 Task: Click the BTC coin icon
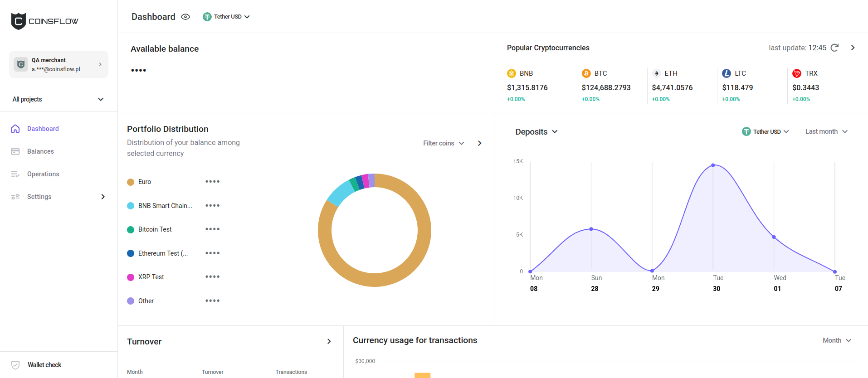coord(586,73)
